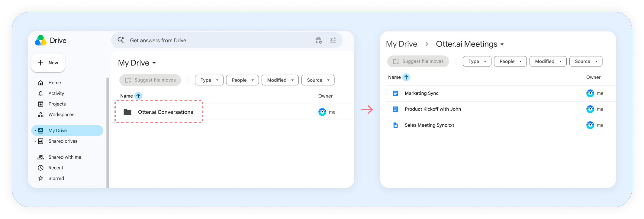Open Activity in the sidebar
Screen dimensions: 644x219
coord(56,93)
